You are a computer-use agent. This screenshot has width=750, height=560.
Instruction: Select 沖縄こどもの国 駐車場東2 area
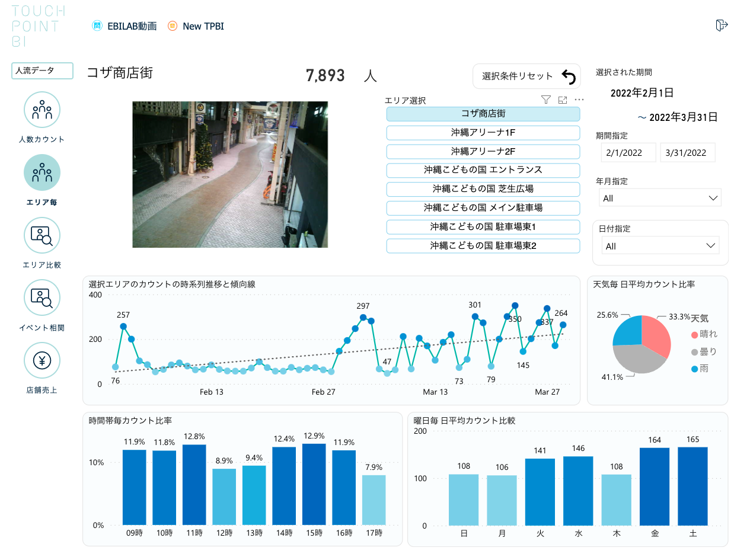click(x=483, y=245)
